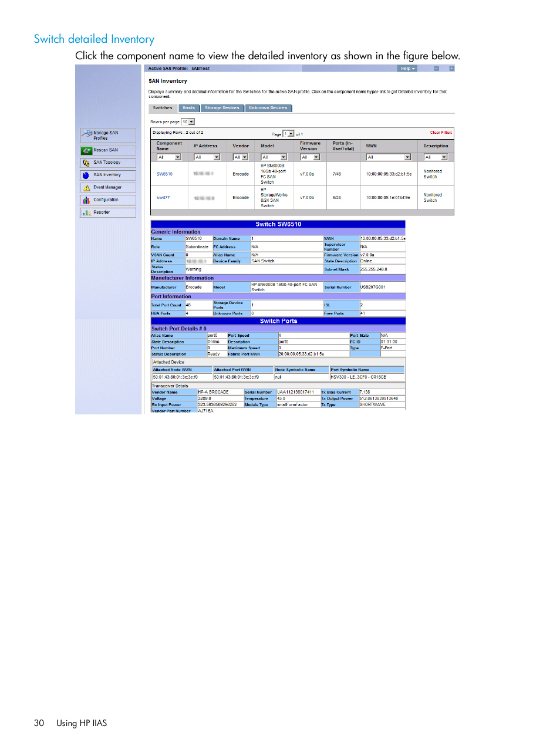This screenshot has height=746, width=560.
Task: Click the Rescan SAN green arrow icon
Action: pos(87,150)
